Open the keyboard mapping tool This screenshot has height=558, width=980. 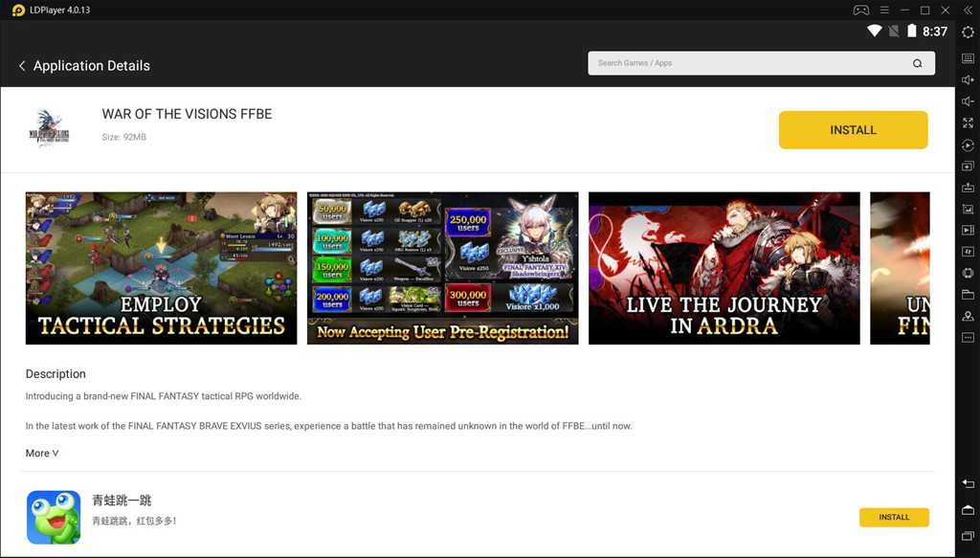(x=968, y=58)
